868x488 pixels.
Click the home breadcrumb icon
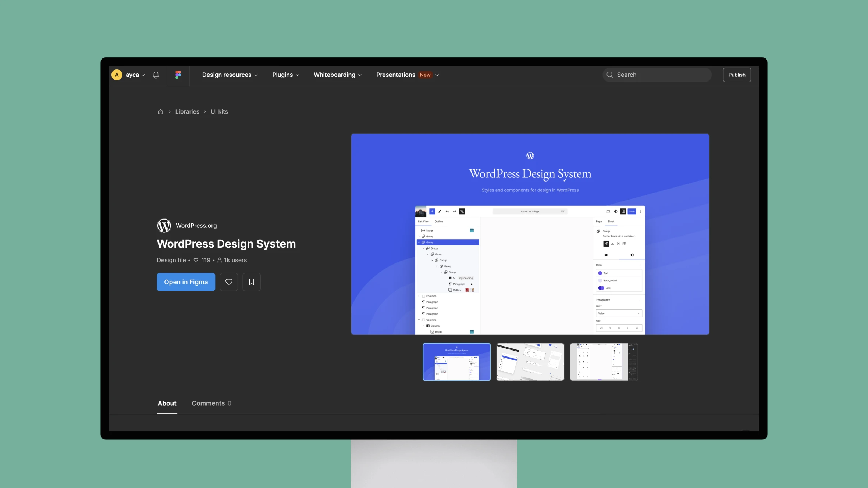click(x=160, y=111)
